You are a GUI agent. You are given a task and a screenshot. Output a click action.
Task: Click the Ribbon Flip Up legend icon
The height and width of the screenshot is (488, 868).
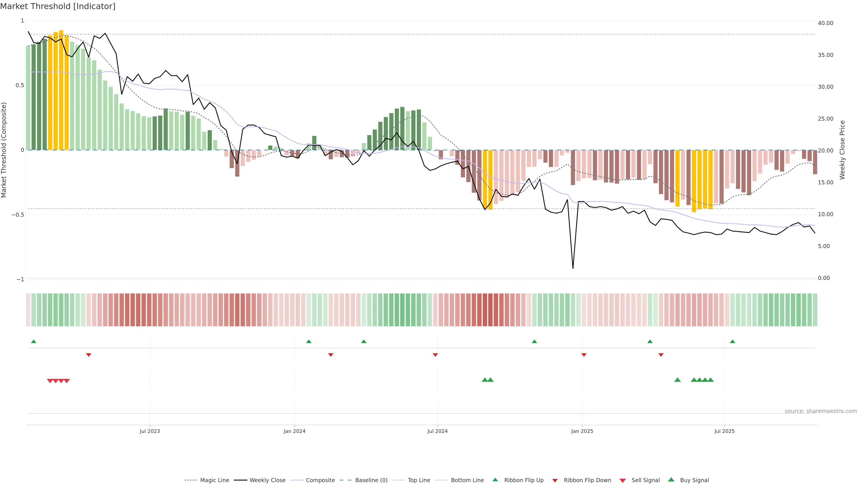495,480
